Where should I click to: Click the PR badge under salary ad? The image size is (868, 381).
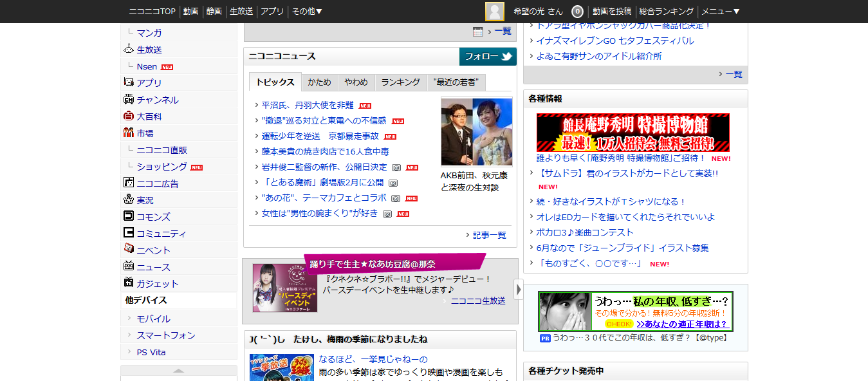[x=545, y=338]
